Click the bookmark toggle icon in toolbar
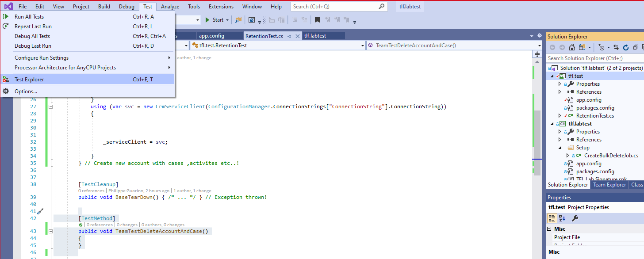Image resolution: width=644 pixels, height=259 pixels. pos(317,20)
